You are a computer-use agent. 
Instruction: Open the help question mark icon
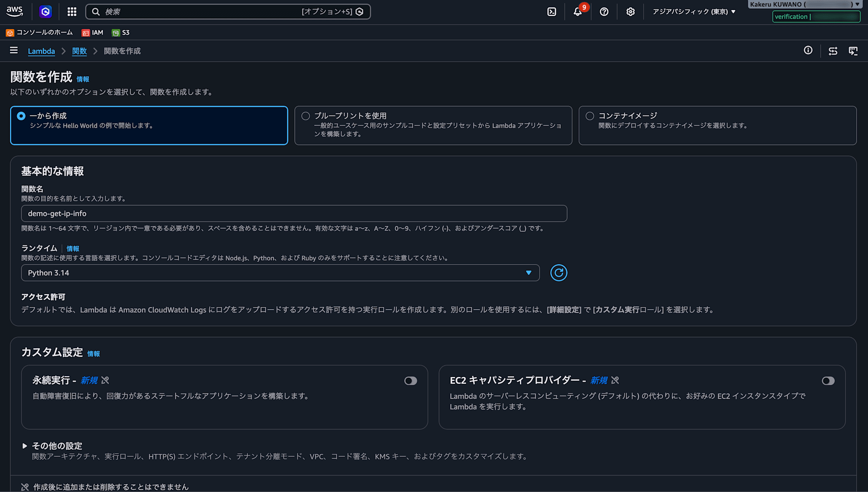[604, 12]
